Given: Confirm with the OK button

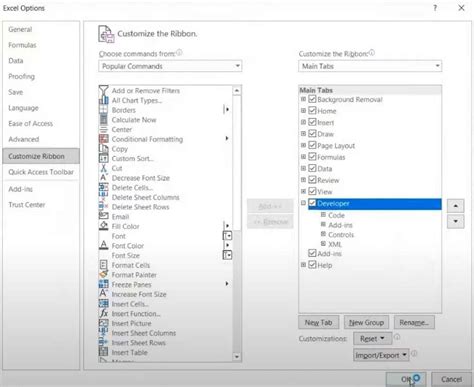Looking at the screenshot, I should coord(406,379).
